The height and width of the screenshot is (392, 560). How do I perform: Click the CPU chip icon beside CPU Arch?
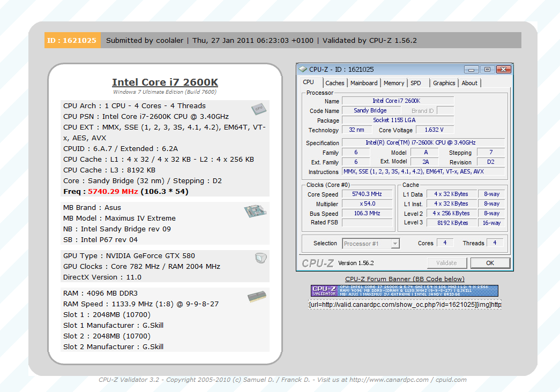point(259,109)
